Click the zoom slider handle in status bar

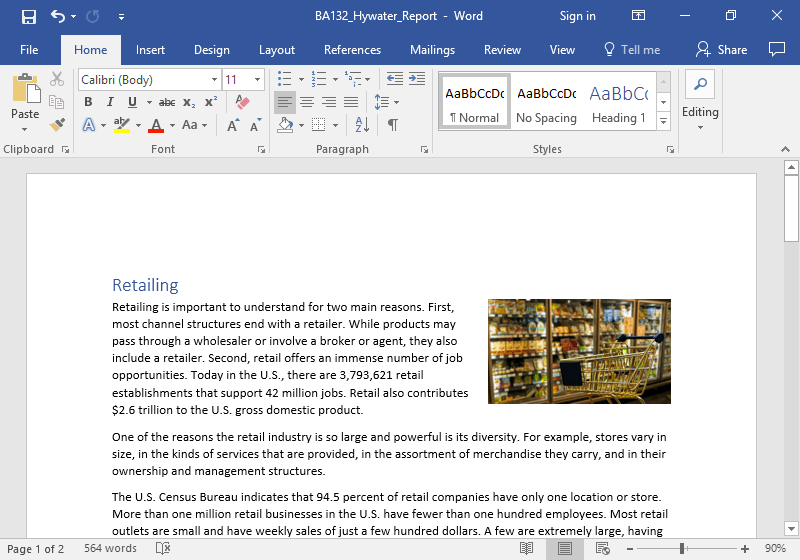(682, 549)
